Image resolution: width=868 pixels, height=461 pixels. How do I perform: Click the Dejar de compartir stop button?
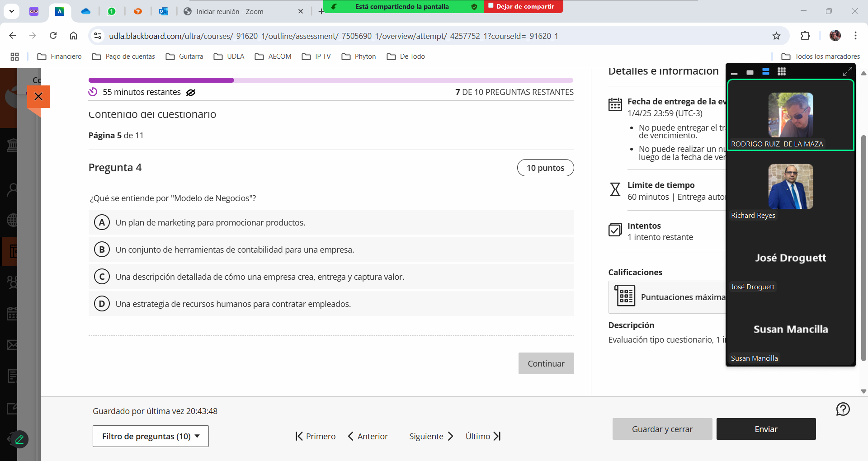pos(524,6)
